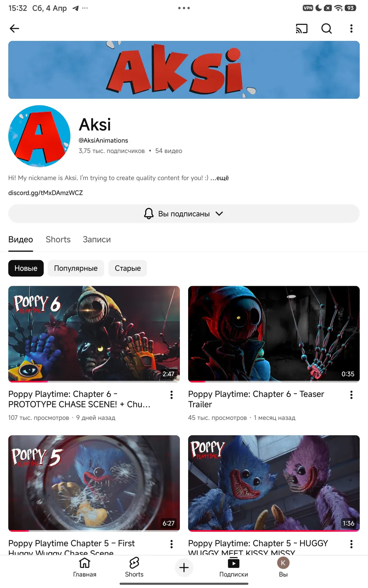The height and width of the screenshot is (588, 368).
Task: Go to Главная home icon
Action: tap(85, 567)
